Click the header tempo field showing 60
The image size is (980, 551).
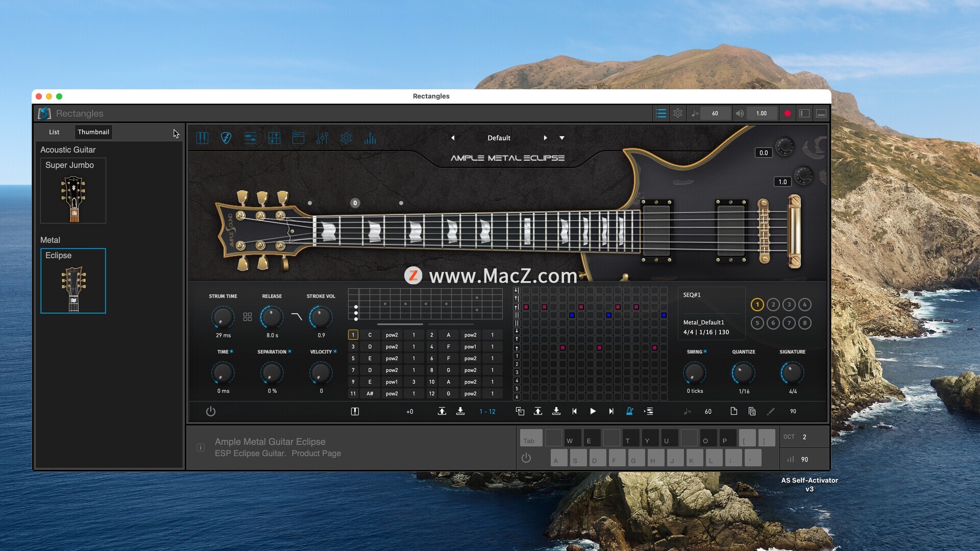[x=715, y=113]
